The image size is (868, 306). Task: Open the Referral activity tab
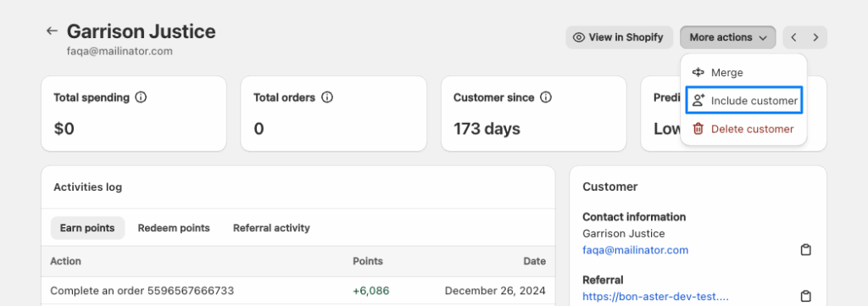(271, 228)
